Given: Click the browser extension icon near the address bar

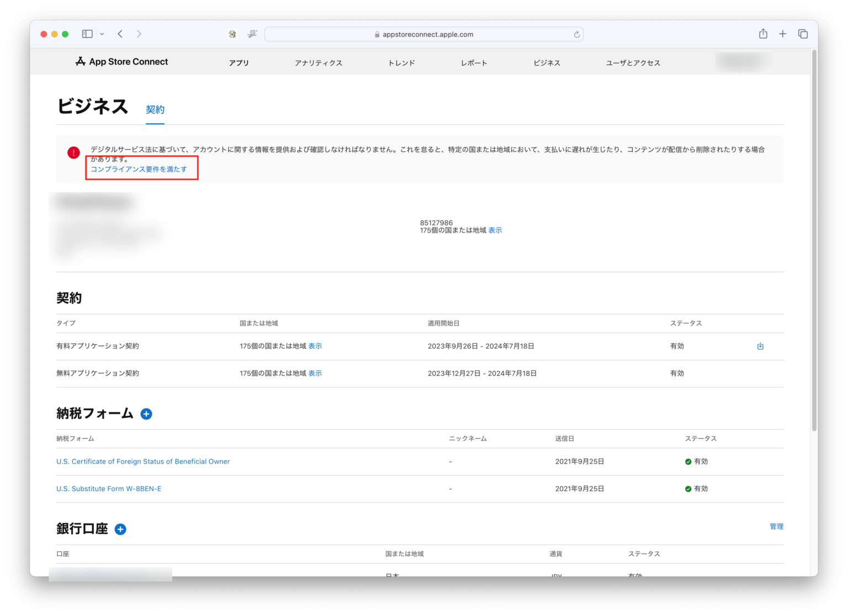Looking at the screenshot, I should coord(232,34).
